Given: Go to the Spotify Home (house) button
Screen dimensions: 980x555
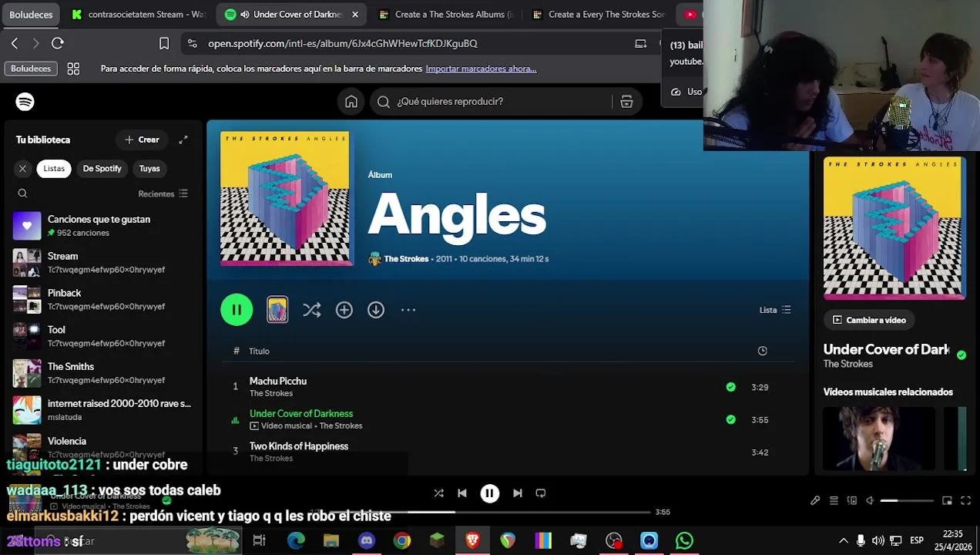Looking at the screenshot, I should pos(351,102).
